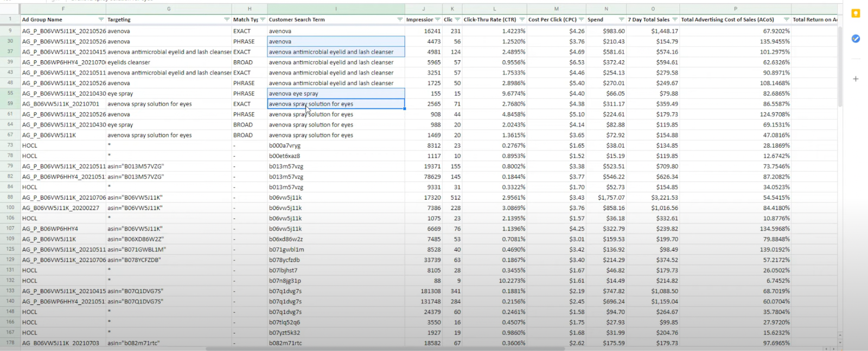Select column H header
Screen dimensions: 868x351
[250, 9]
